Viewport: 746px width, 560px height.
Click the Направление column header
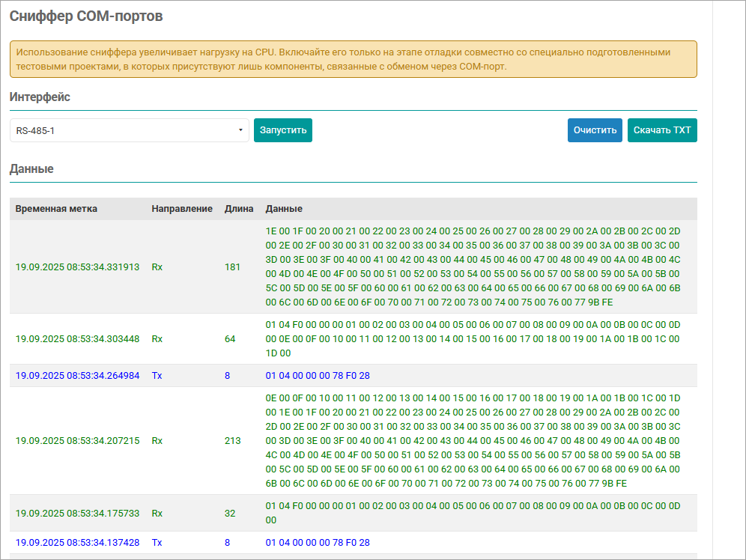pos(182,209)
